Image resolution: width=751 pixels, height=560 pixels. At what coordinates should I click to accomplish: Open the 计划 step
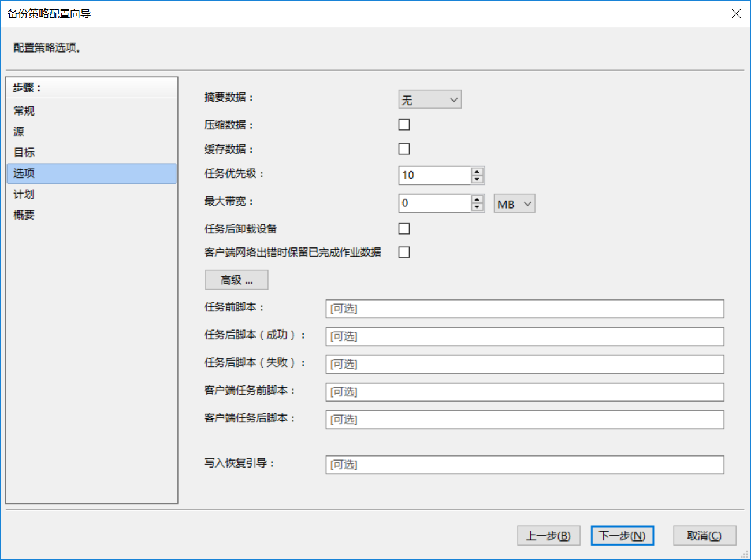point(24,194)
